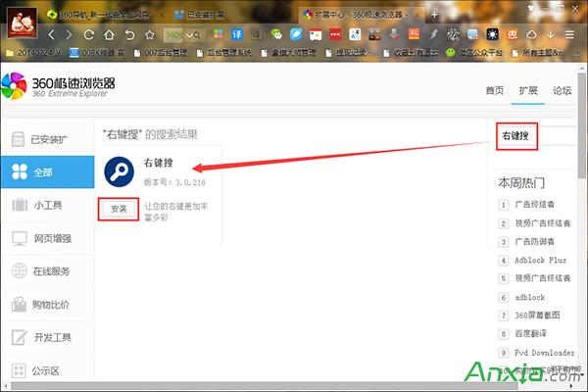The width and height of the screenshot is (588, 392).
Task: Open the WeChat extension icon
Action: coord(276,34)
